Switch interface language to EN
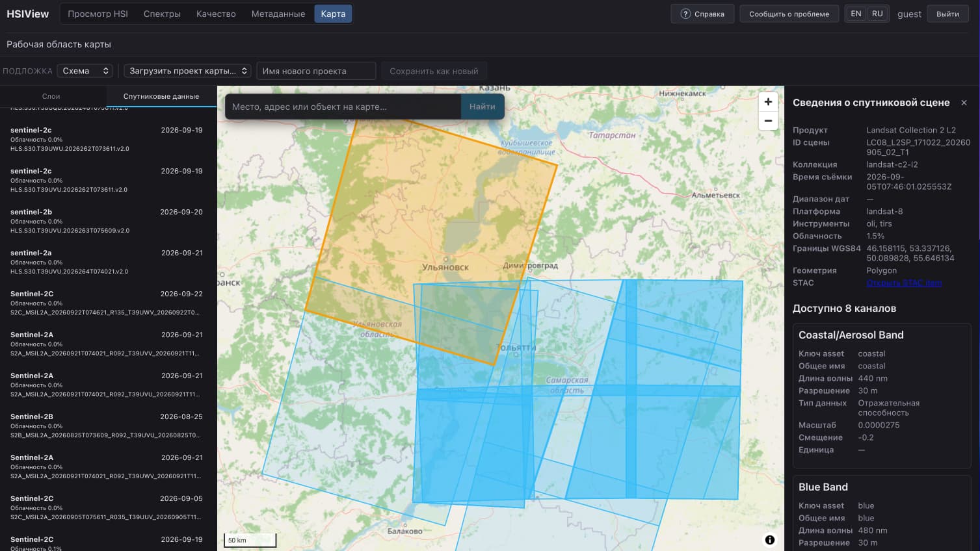The width and height of the screenshot is (980, 551). [x=856, y=14]
